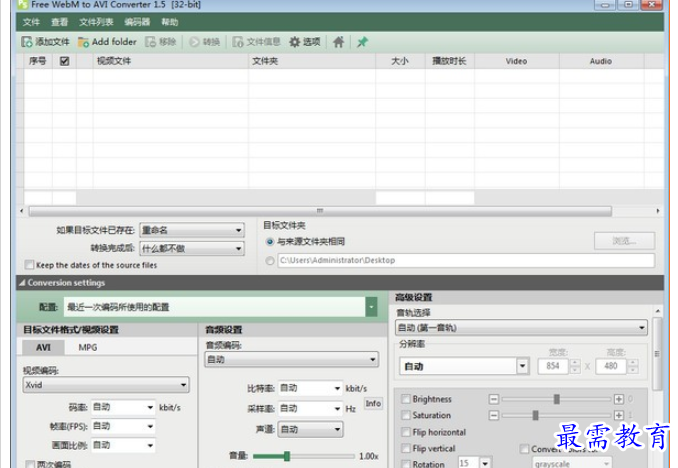Open the 如果目标文件已存在 dropdown
Image resolution: width=678 pixels, height=468 pixels.
coord(192,230)
